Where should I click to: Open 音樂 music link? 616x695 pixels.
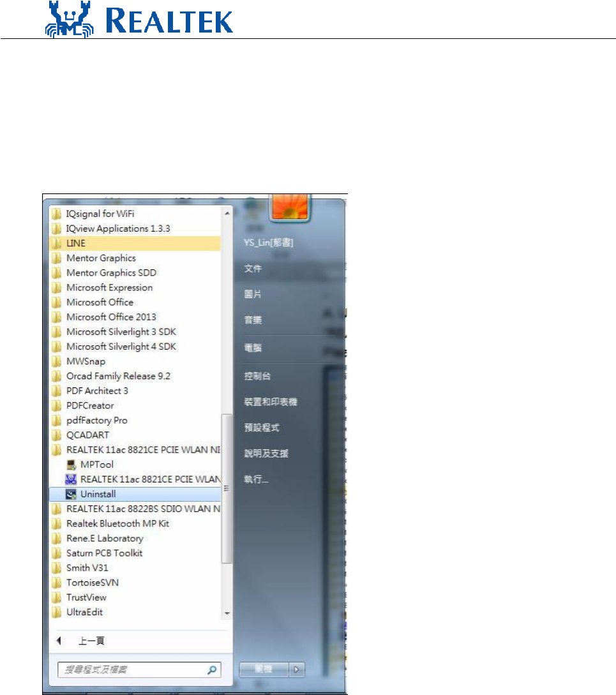pyautogui.click(x=253, y=320)
